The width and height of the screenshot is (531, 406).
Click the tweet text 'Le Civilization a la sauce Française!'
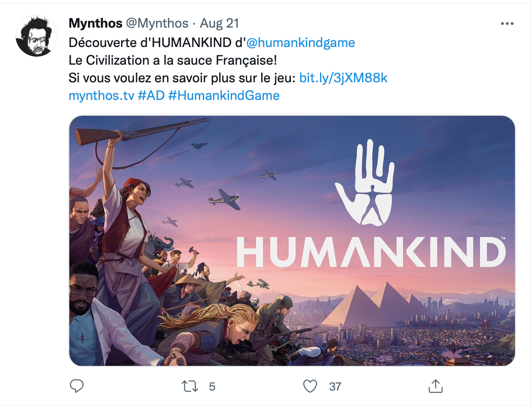pyautogui.click(x=173, y=60)
